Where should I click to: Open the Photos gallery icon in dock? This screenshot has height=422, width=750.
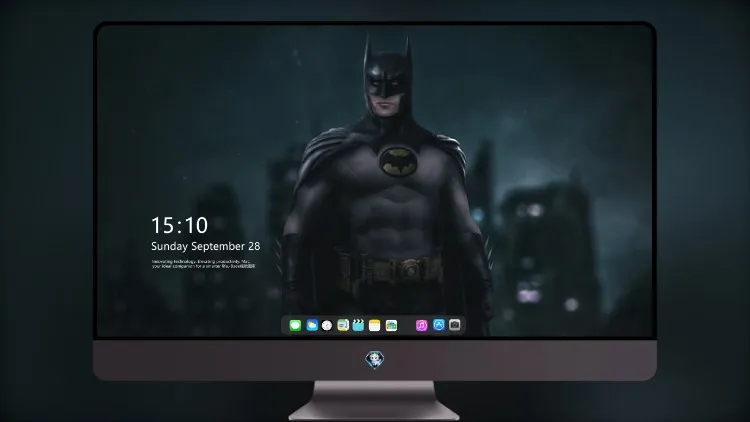(391, 325)
